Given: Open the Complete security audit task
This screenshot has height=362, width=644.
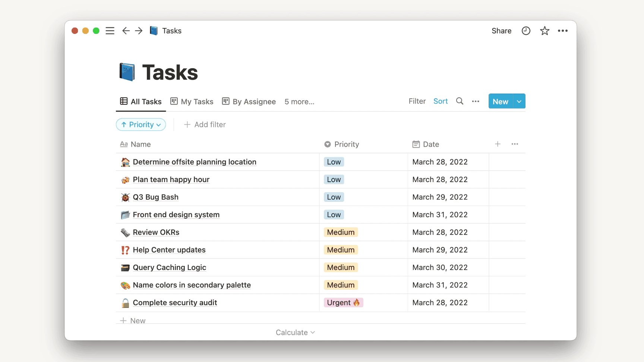Looking at the screenshot, I should [x=175, y=302].
